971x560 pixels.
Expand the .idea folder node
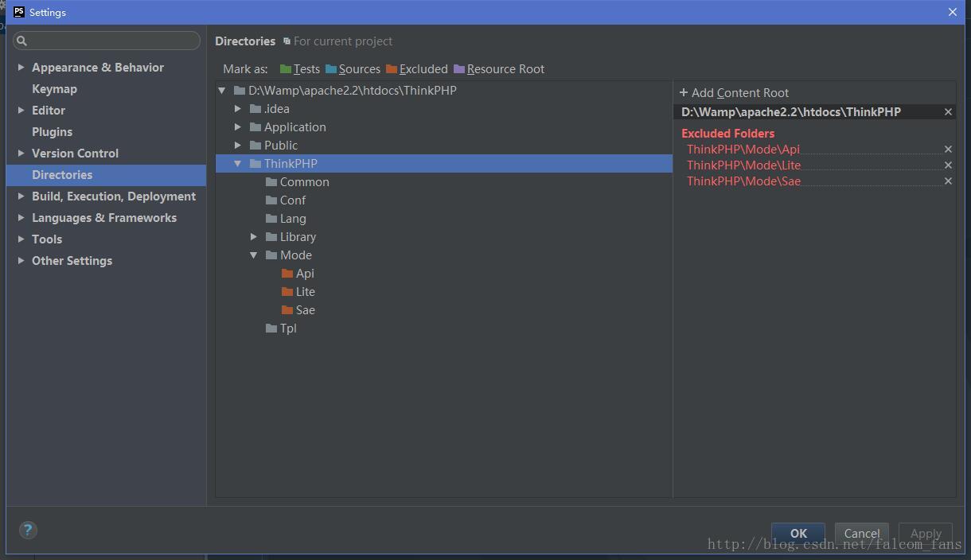[238, 108]
